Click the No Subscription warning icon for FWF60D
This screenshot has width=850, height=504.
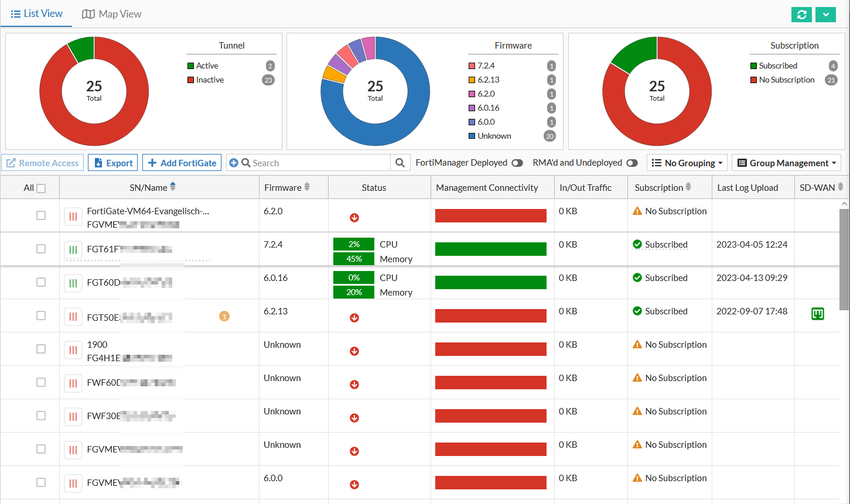[637, 378]
